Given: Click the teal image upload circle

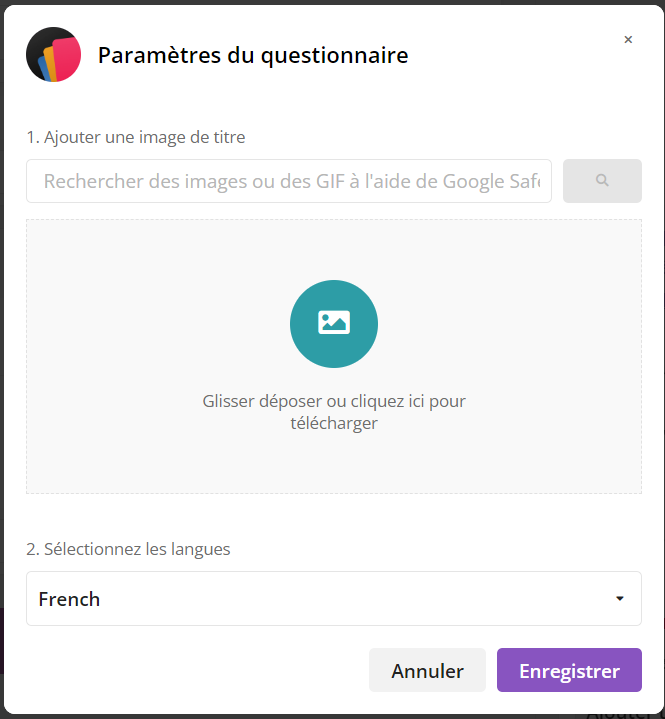Looking at the screenshot, I should pos(334,324).
